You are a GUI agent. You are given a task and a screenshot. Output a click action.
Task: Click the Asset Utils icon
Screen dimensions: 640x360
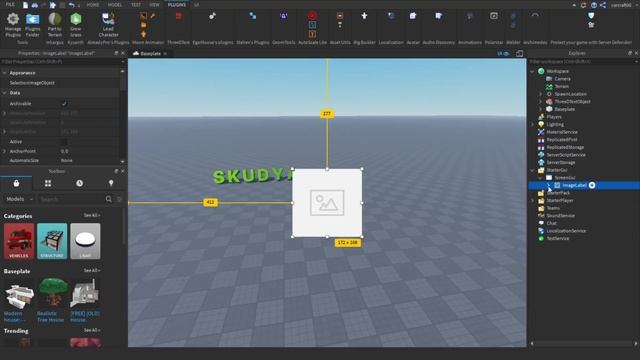tap(340, 16)
